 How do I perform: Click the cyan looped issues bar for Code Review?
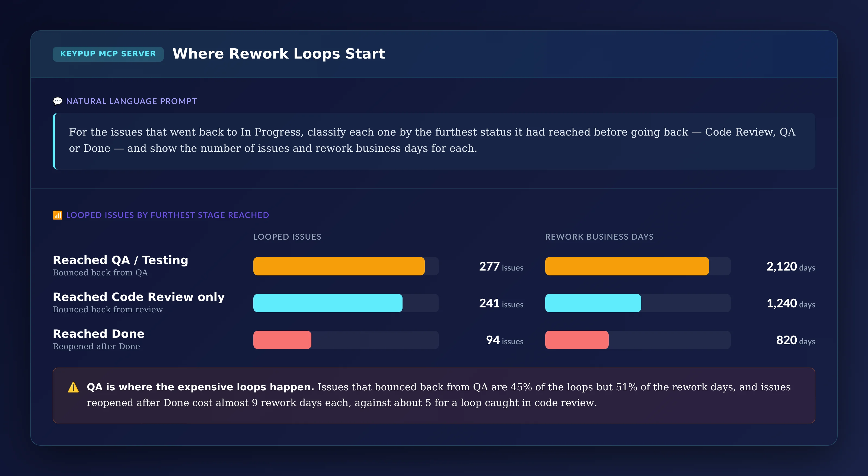click(328, 303)
